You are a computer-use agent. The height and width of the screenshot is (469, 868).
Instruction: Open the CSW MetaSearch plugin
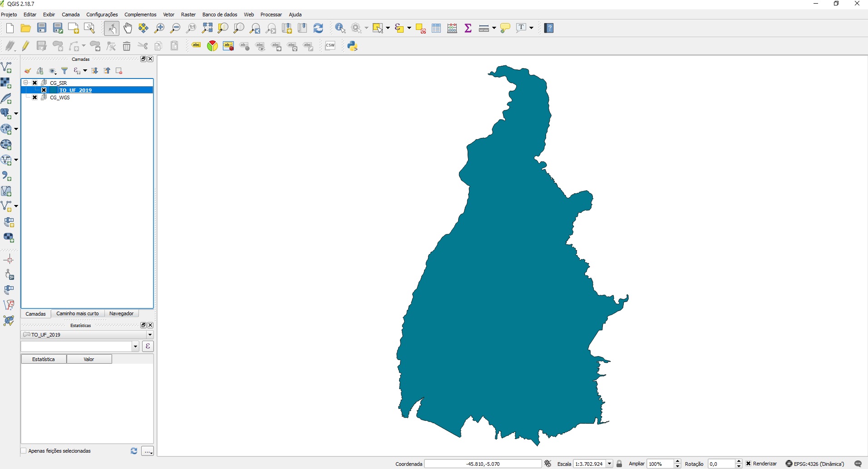tap(330, 46)
